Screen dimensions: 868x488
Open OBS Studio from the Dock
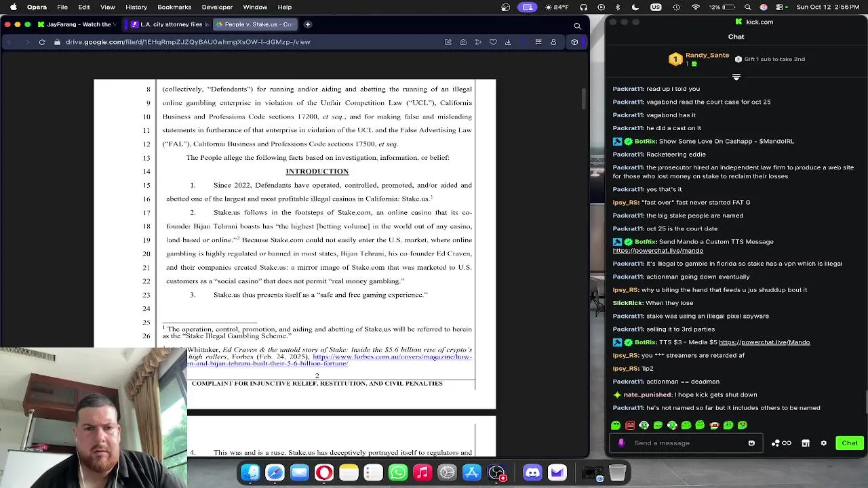click(x=496, y=472)
